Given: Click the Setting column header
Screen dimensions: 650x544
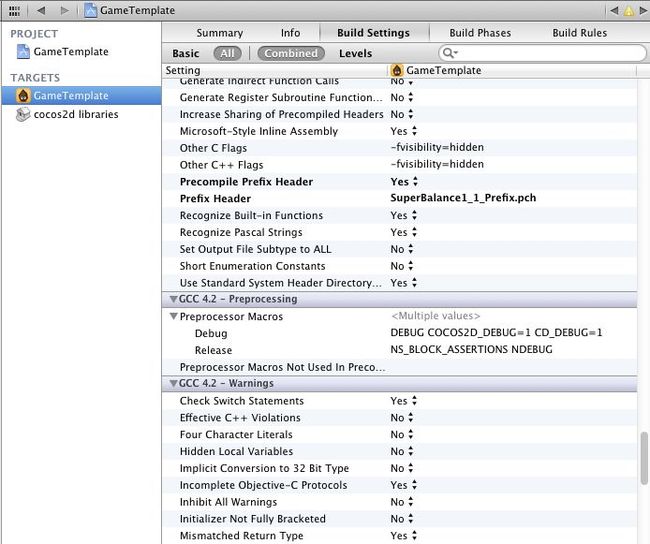Looking at the screenshot, I should coord(183,70).
